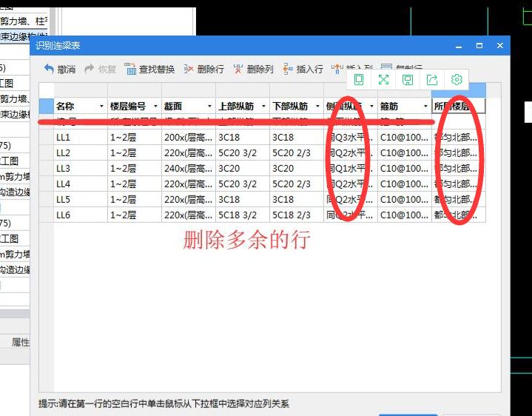Click the green fullscreen expand icon
Screen dimensions: 532x416
383,80
